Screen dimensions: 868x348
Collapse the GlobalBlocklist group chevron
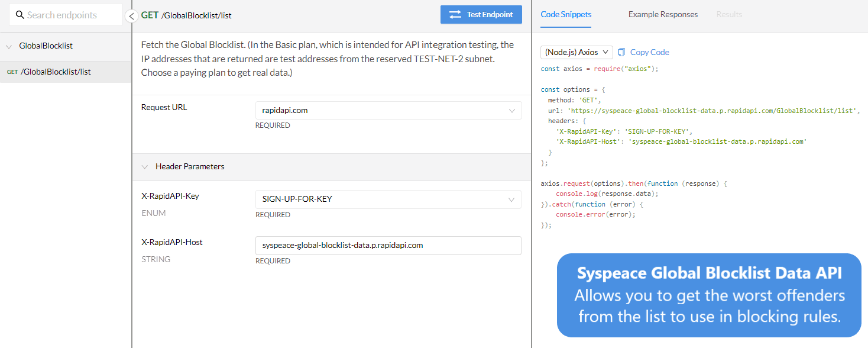click(x=9, y=46)
